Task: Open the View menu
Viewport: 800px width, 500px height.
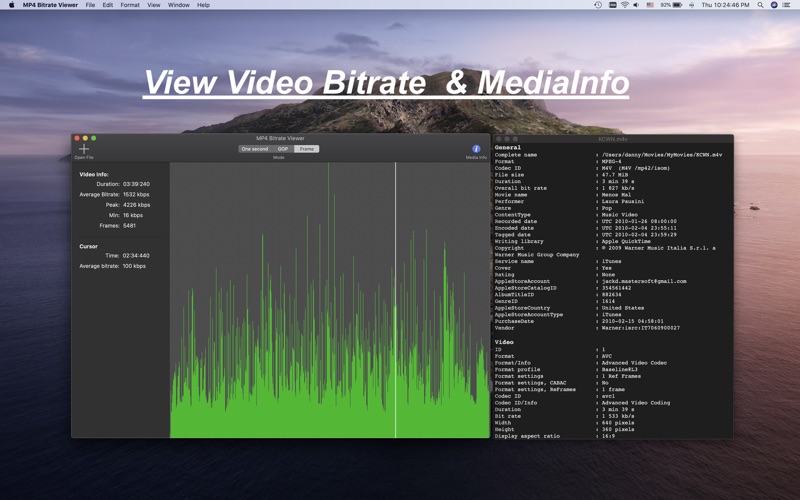Action: [154, 5]
